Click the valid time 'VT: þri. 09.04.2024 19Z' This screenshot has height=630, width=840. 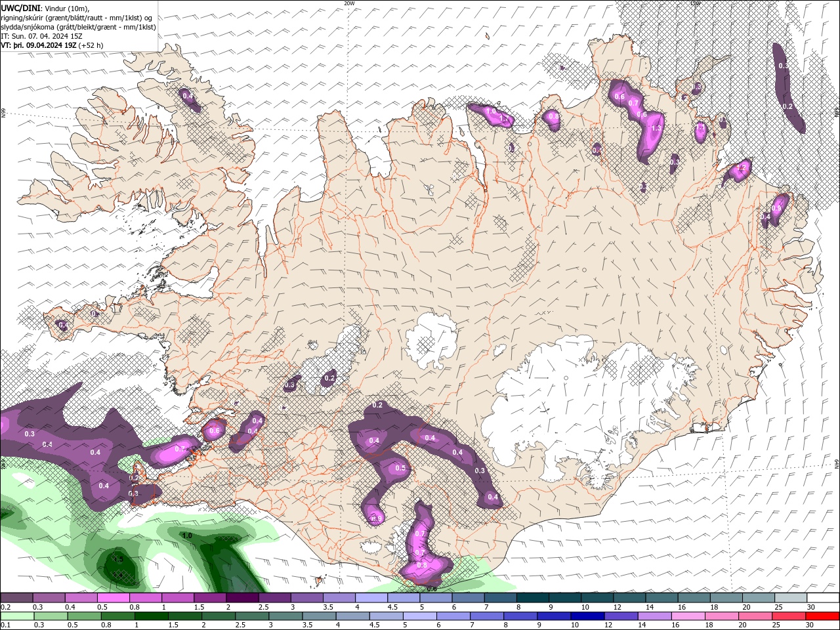pos(39,45)
